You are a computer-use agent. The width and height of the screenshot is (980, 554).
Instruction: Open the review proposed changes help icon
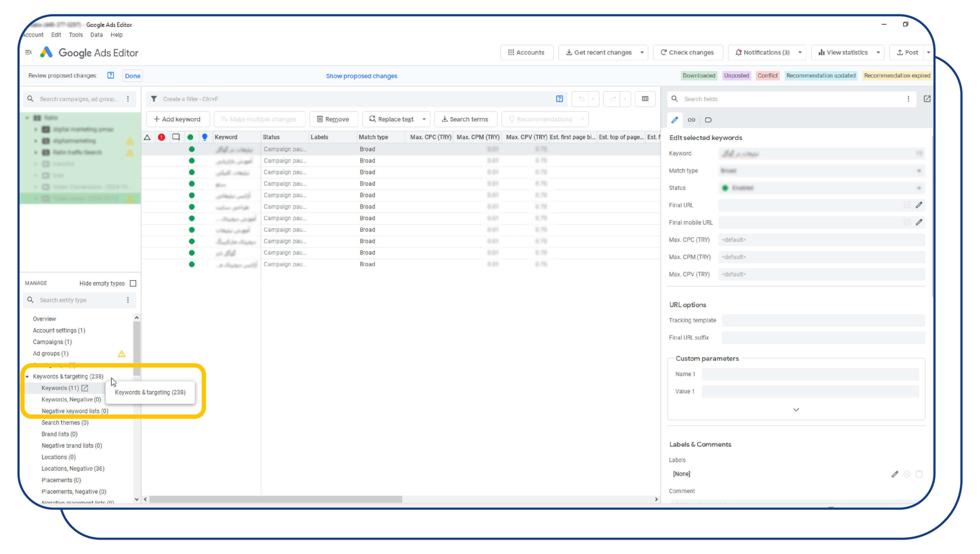(111, 75)
